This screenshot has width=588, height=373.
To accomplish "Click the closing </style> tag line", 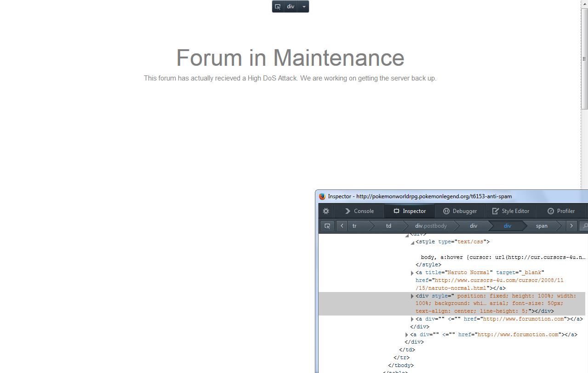I will pyautogui.click(x=428, y=265).
